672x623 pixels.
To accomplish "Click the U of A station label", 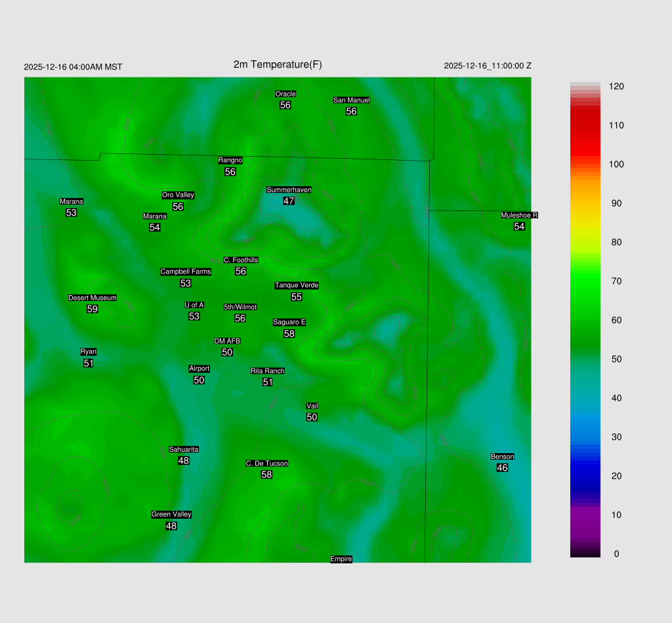I will click(194, 305).
